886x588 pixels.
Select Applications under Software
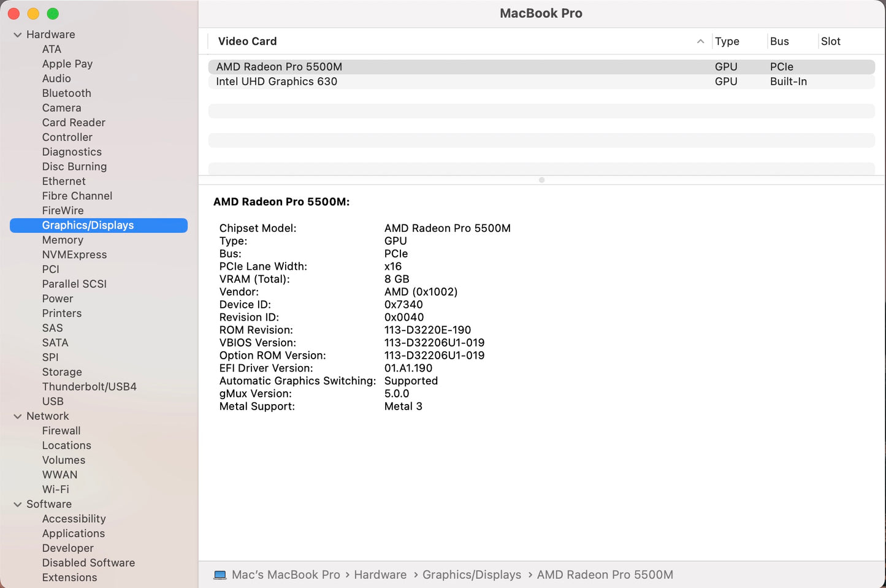(73, 533)
